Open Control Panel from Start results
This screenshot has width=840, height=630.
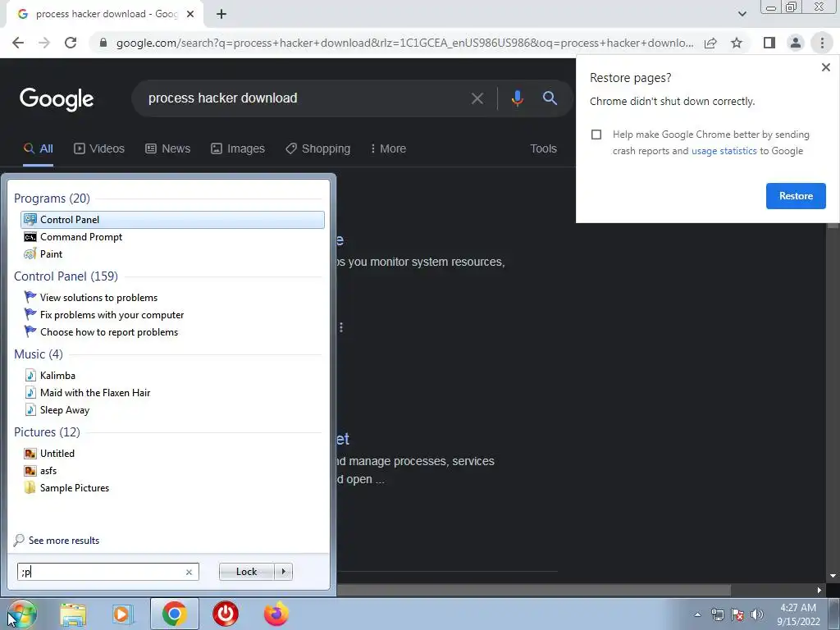pyautogui.click(x=172, y=220)
